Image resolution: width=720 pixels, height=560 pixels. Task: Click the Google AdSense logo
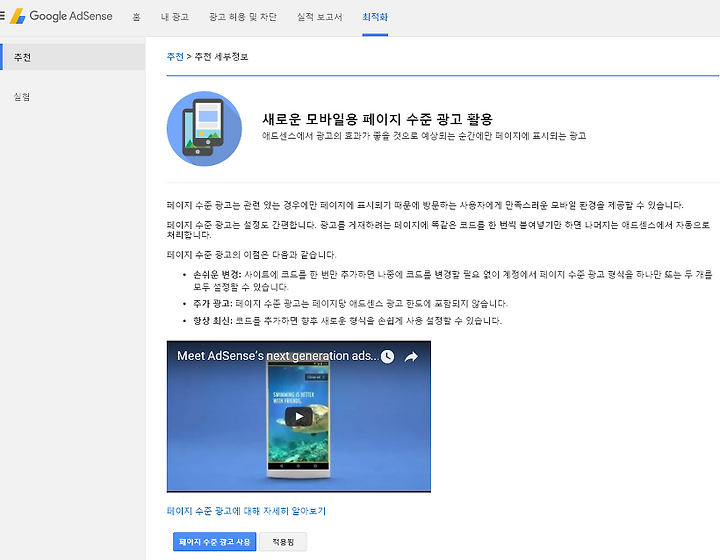[62, 16]
